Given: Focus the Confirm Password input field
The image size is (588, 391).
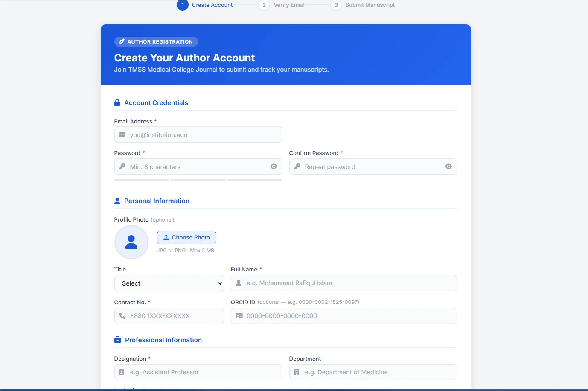Looking at the screenshot, I should click(x=373, y=166).
